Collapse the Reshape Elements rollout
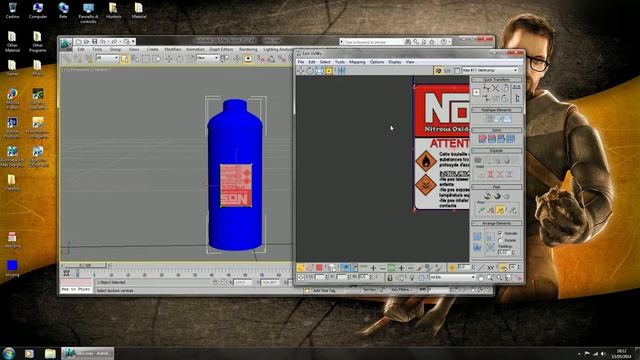The image size is (640, 360). coord(496,110)
